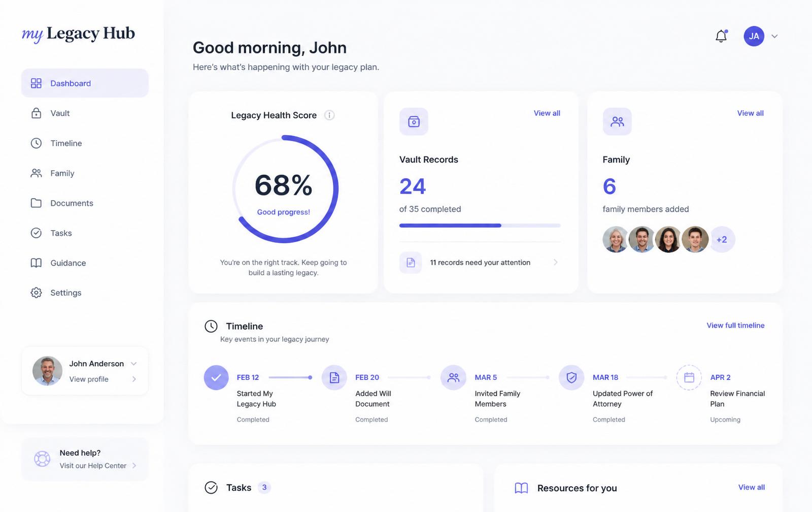Open the Guidance page
812x512 pixels.
pyautogui.click(x=85, y=263)
